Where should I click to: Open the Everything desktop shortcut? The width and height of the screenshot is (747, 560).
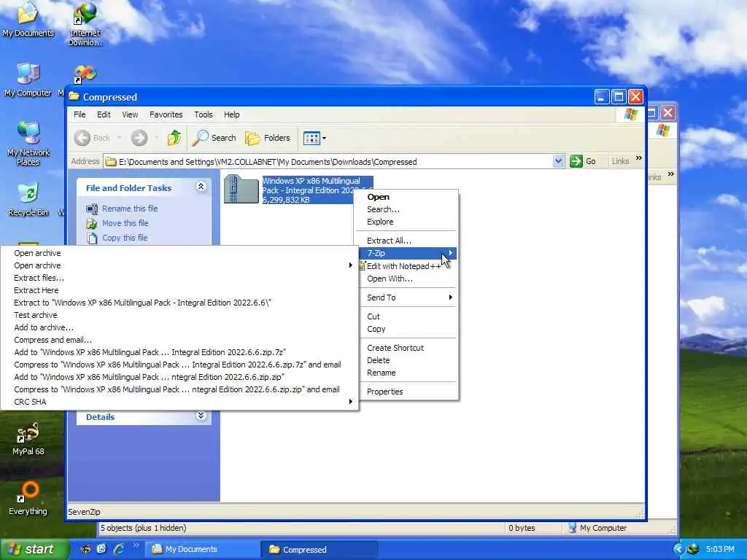pos(28,499)
